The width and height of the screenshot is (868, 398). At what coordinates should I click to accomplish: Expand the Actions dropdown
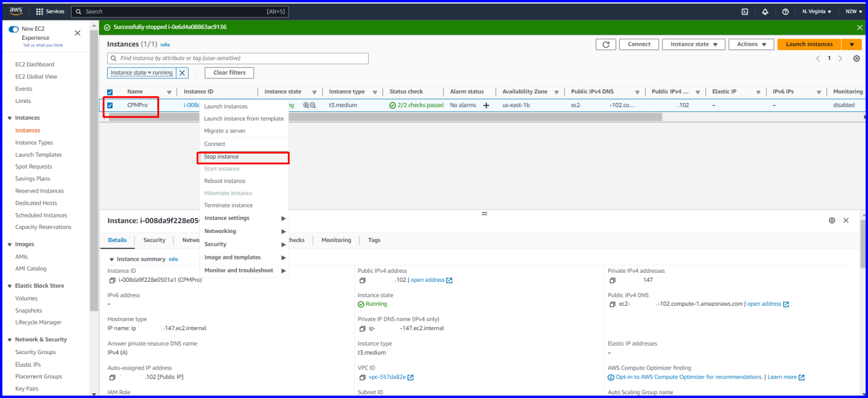tap(751, 45)
